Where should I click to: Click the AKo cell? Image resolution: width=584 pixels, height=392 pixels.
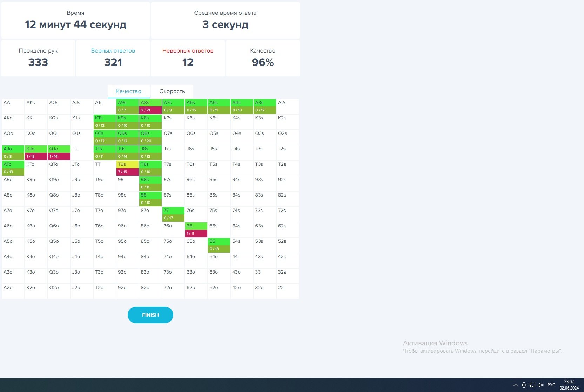pyautogui.click(x=13, y=122)
